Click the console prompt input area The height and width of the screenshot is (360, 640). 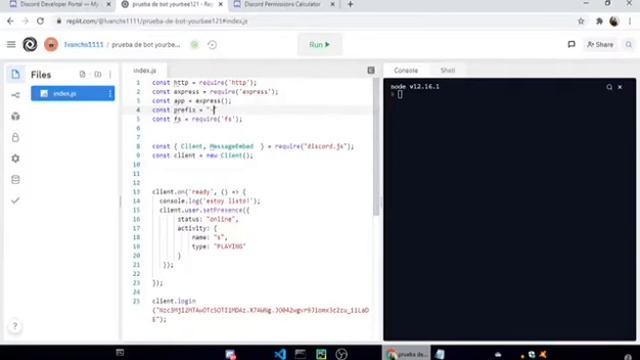click(x=400, y=95)
